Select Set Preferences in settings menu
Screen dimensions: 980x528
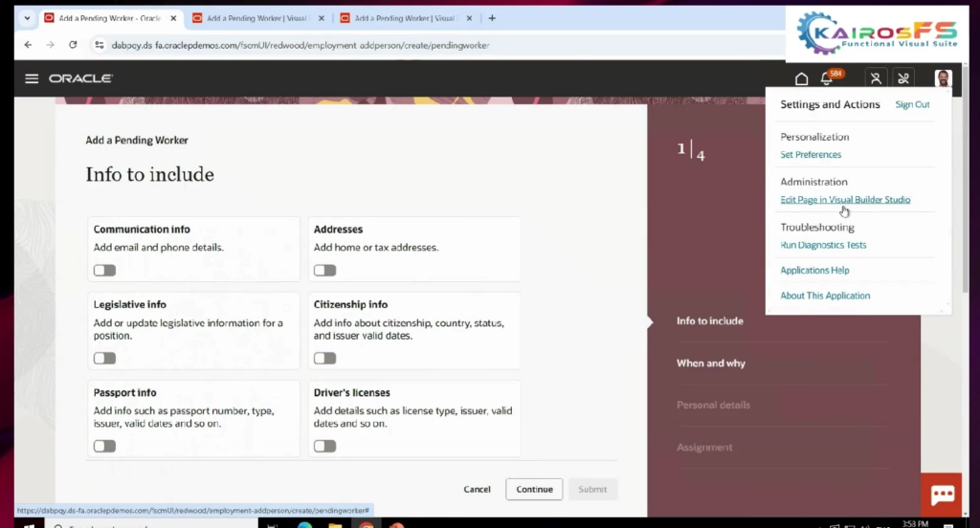pos(811,155)
